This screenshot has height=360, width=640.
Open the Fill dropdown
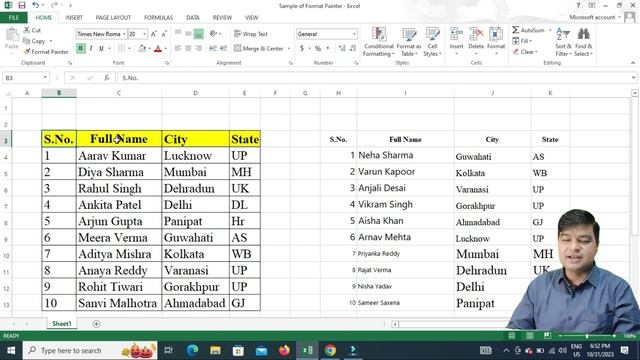click(522, 41)
